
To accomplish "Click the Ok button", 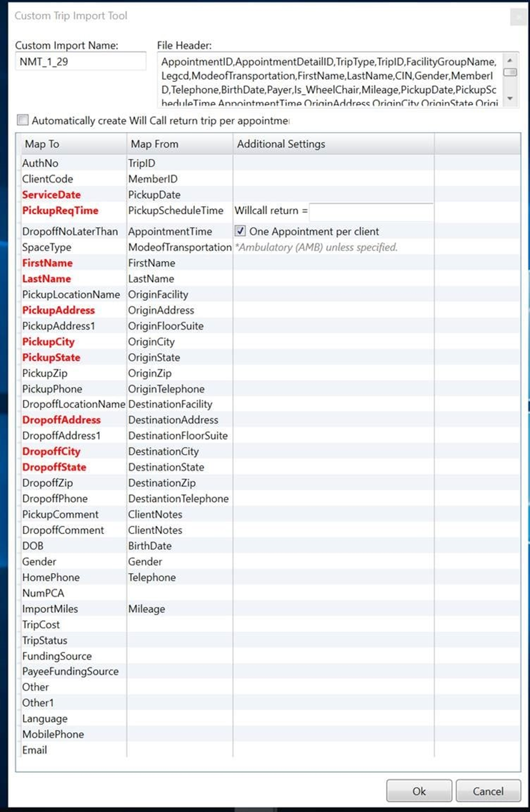I will pyautogui.click(x=419, y=791).
